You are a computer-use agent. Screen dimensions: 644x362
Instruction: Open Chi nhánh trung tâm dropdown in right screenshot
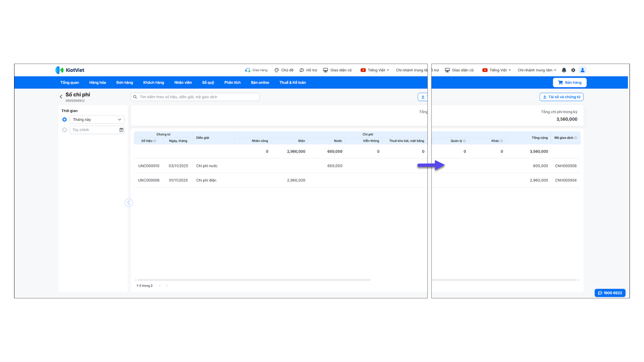537,70
